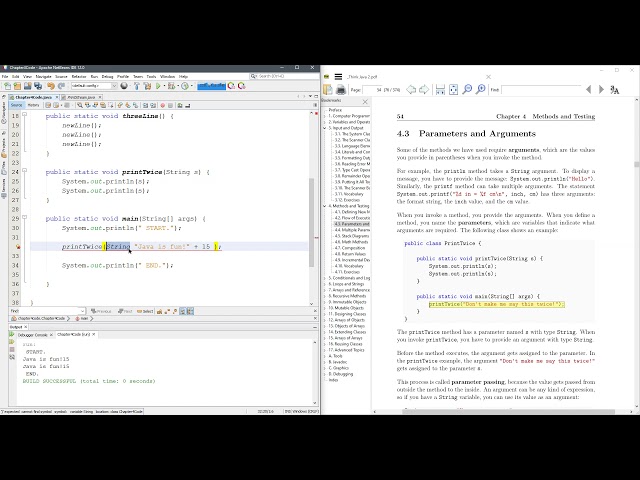
Task: Click the Stop square icon in Output panel
Action: (12, 349)
